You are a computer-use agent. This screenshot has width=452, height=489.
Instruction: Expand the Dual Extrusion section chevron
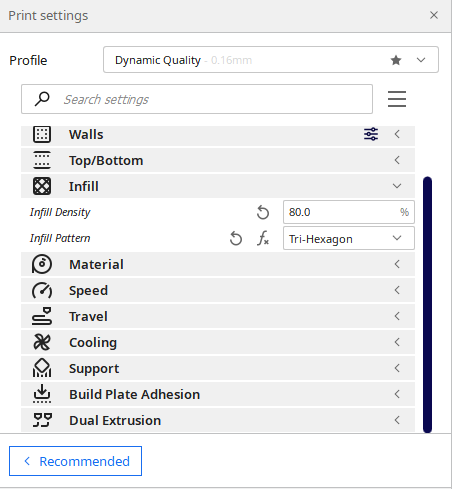coord(397,420)
